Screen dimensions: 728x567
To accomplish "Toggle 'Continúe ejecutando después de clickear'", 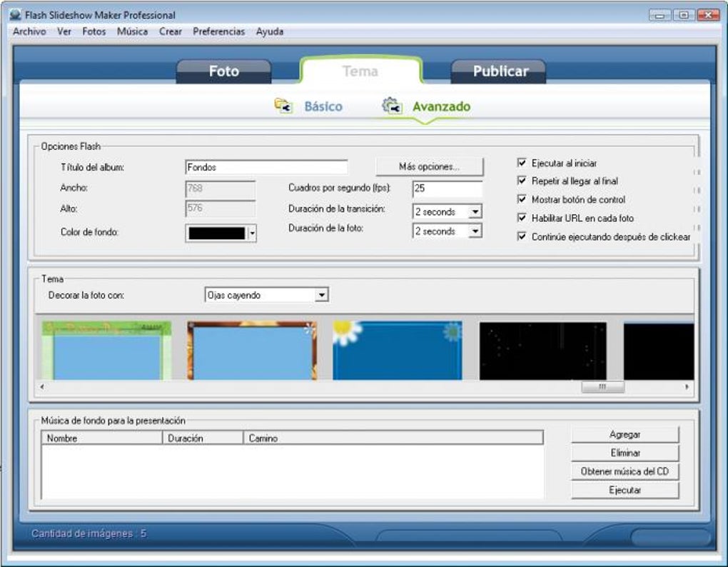I will click(521, 236).
